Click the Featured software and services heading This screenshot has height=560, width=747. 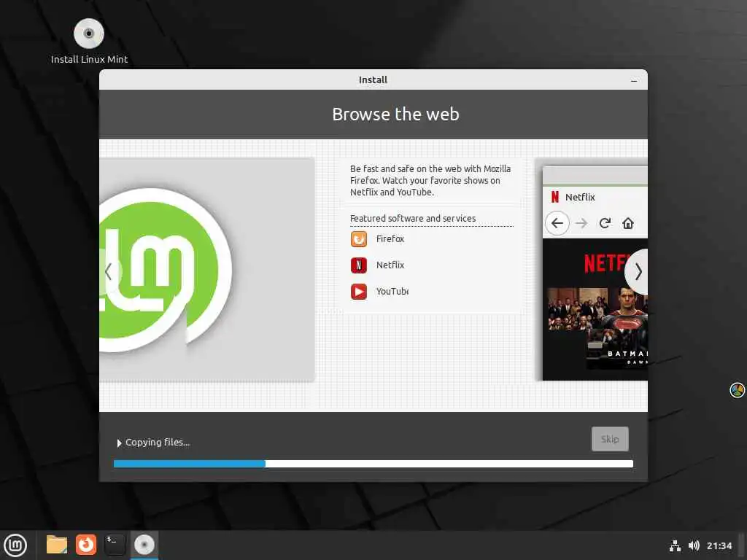click(413, 218)
